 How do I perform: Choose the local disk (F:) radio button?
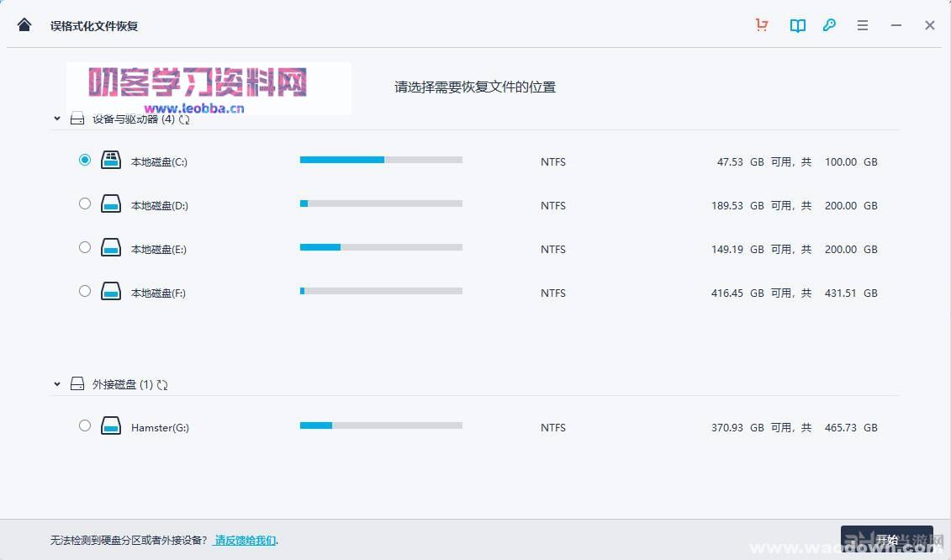85,291
